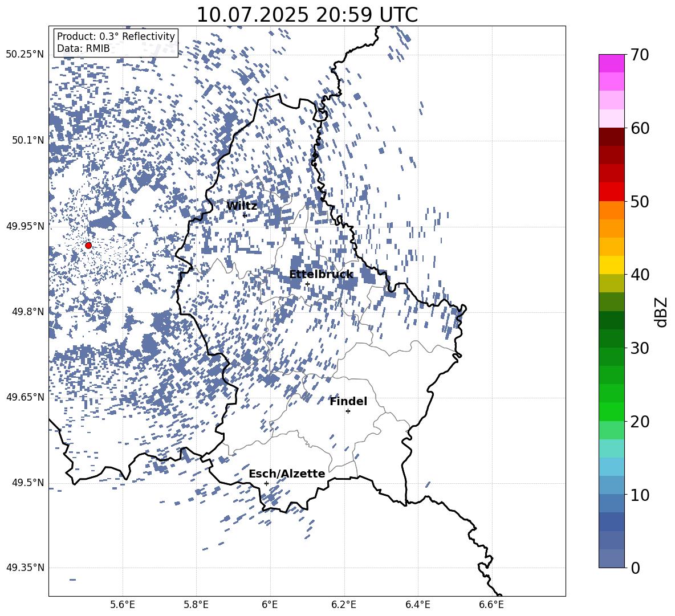Click the timestamp title 10.07.2025 20:59 UTC

point(307,15)
